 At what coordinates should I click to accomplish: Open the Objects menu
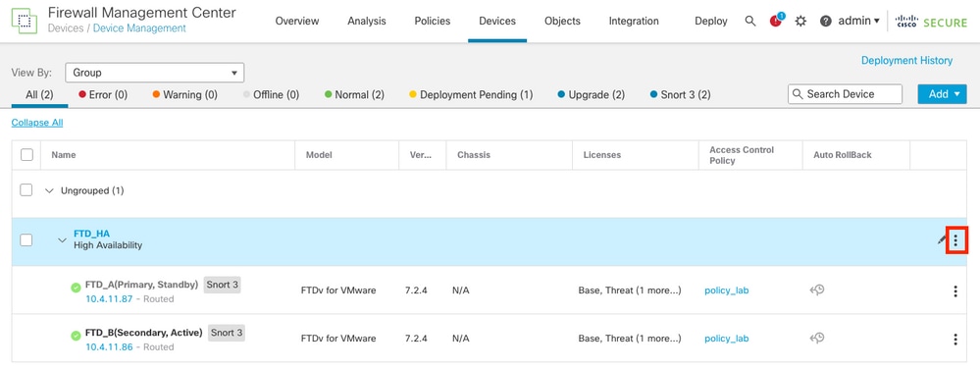point(562,21)
